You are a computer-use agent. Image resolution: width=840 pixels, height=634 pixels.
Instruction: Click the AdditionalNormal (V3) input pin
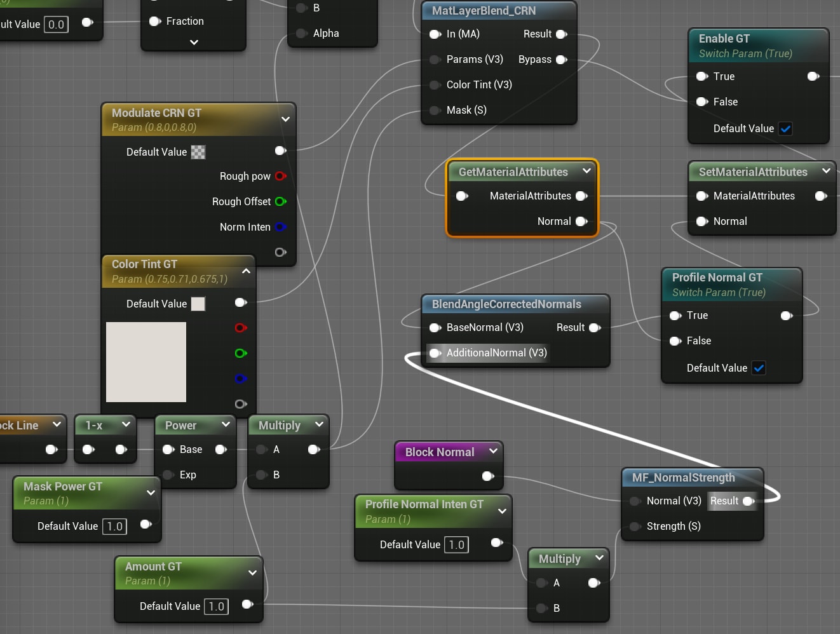(x=435, y=353)
